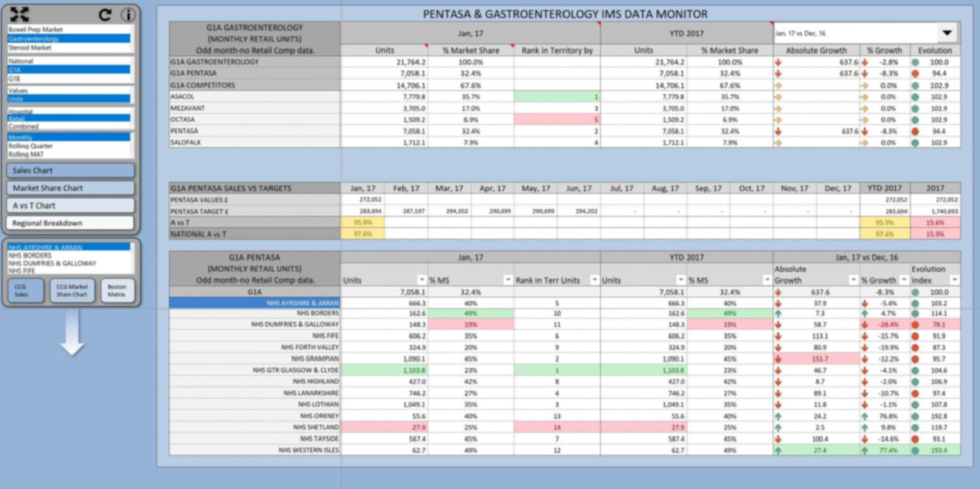The width and height of the screenshot is (980, 489).
Task: Click the Regional Breakdown button
Action: (x=70, y=223)
